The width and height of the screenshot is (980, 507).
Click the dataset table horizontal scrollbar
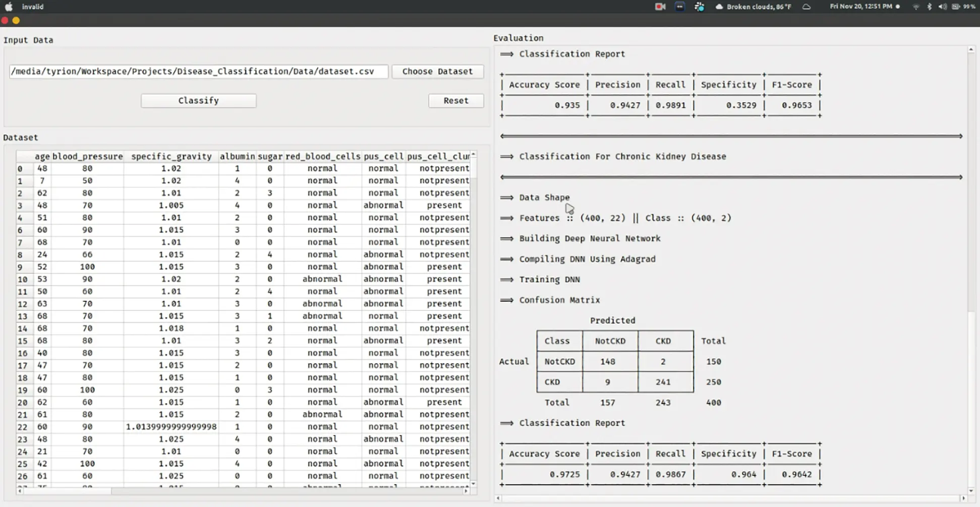[242, 490]
